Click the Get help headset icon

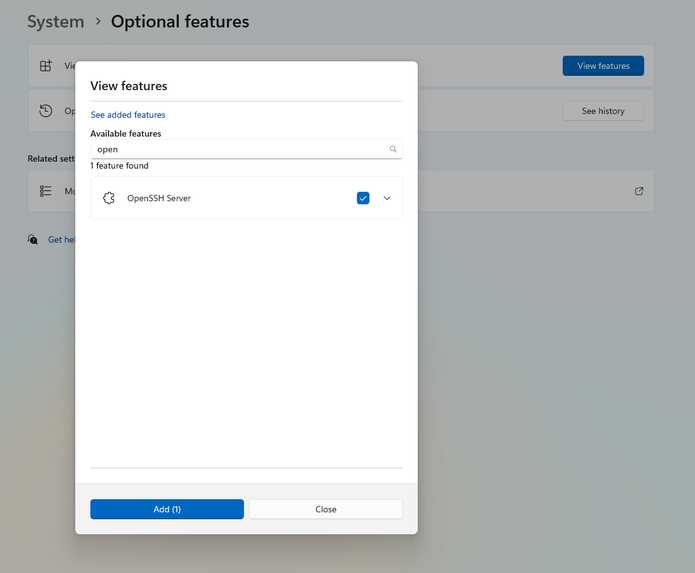tap(33, 240)
